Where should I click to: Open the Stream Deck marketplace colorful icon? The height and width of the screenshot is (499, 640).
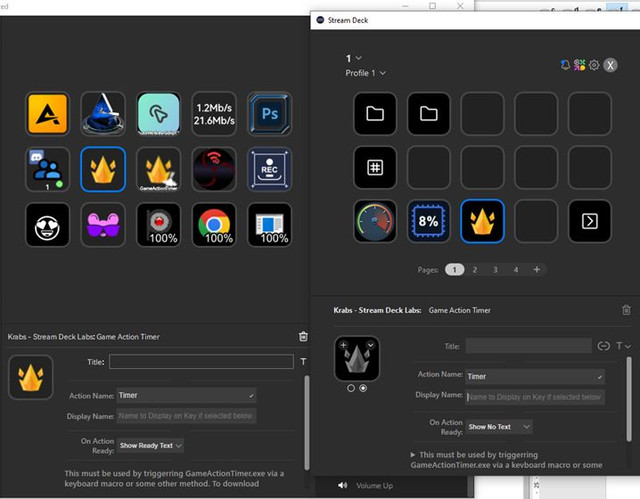click(579, 65)
